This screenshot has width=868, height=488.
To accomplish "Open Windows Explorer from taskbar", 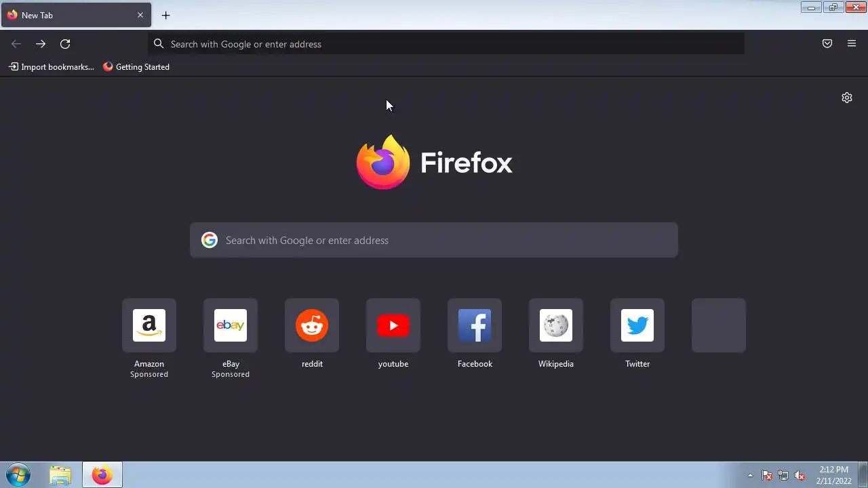I will pos(60,475).
